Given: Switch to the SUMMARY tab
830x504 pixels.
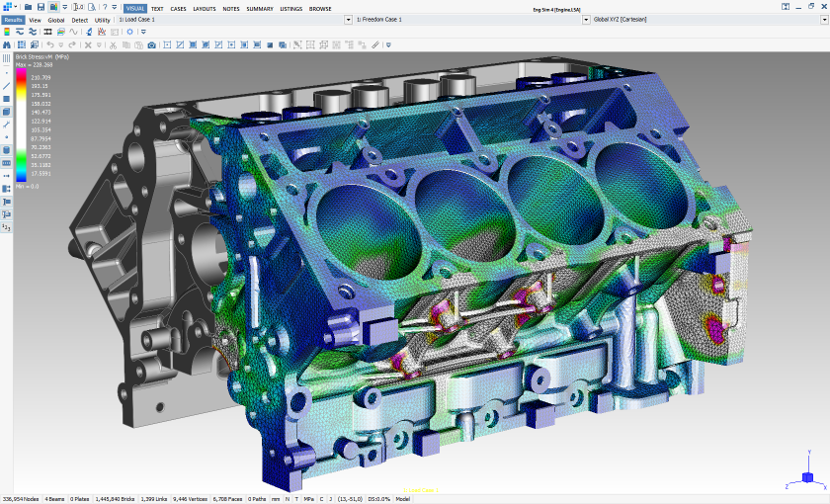Looking at the screenshot, I should pos(260,8).
